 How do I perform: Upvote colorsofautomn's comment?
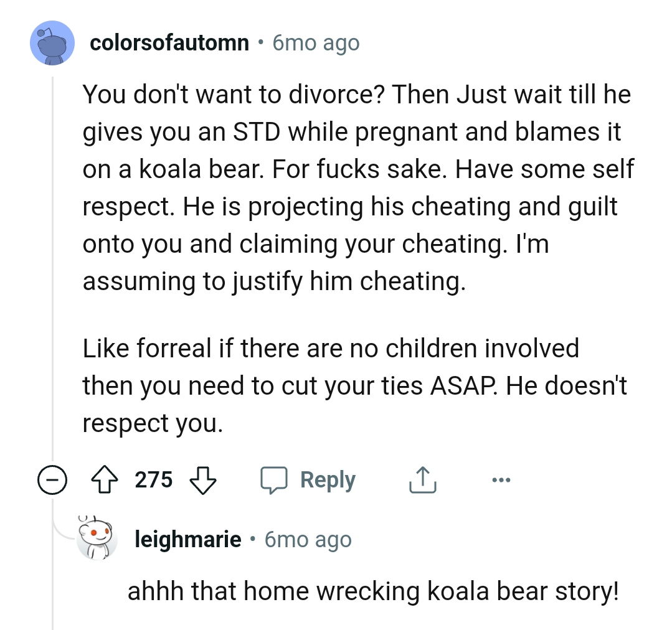[106, 479]
